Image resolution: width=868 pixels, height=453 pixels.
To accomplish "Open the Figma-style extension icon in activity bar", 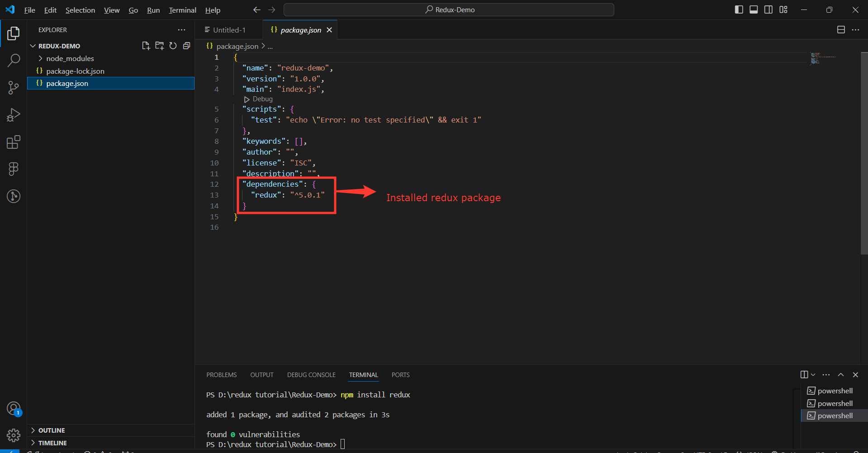I will [x=14, y=169].
